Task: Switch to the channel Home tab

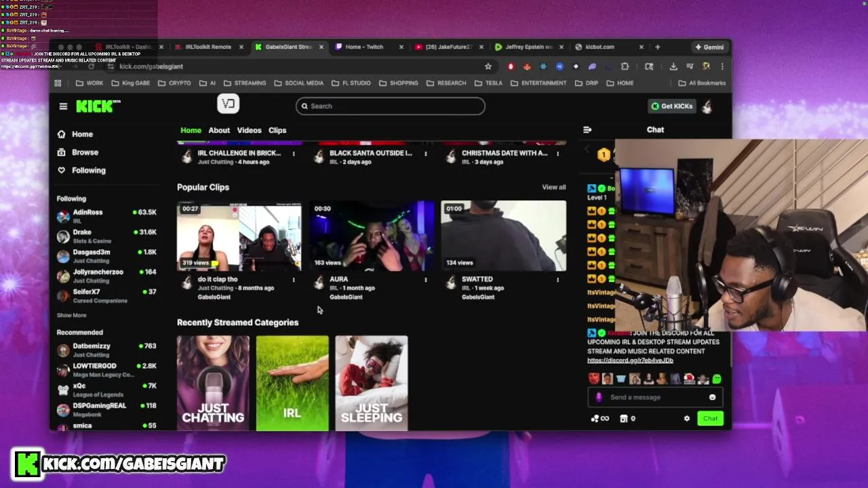Action: [191, 130]
